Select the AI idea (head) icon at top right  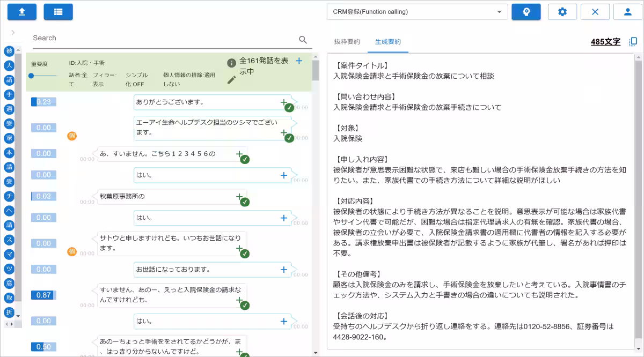[x=526, y=11]
